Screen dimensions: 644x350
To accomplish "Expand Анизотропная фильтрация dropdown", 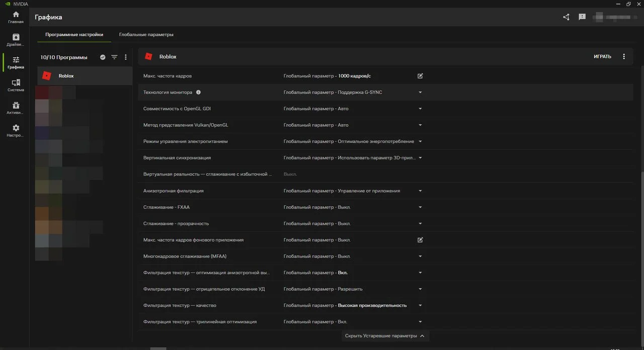I will click(x=420, y=191).
